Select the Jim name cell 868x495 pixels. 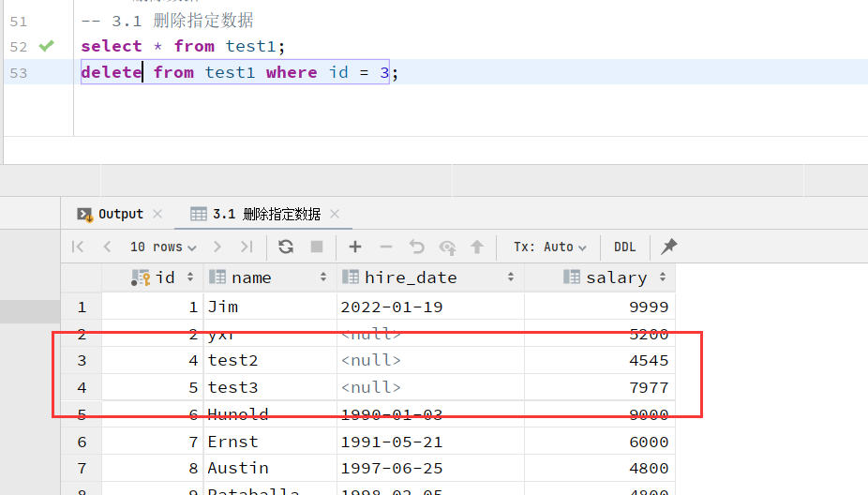click(270, 307)
